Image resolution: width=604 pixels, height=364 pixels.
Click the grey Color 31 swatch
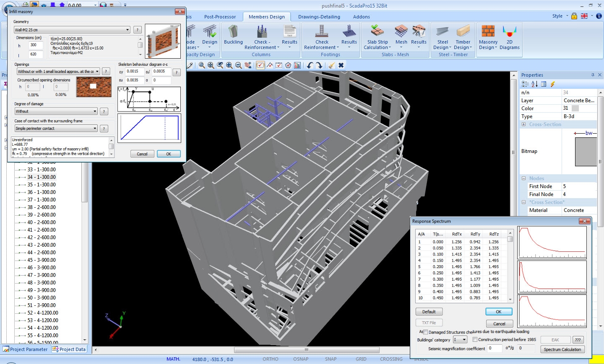[x=575, y=108]
